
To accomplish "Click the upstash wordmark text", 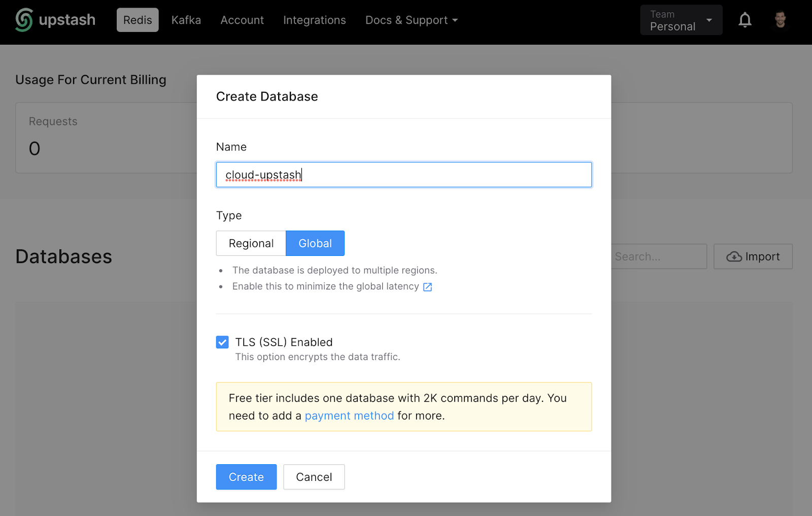I will tap(67, 20).
